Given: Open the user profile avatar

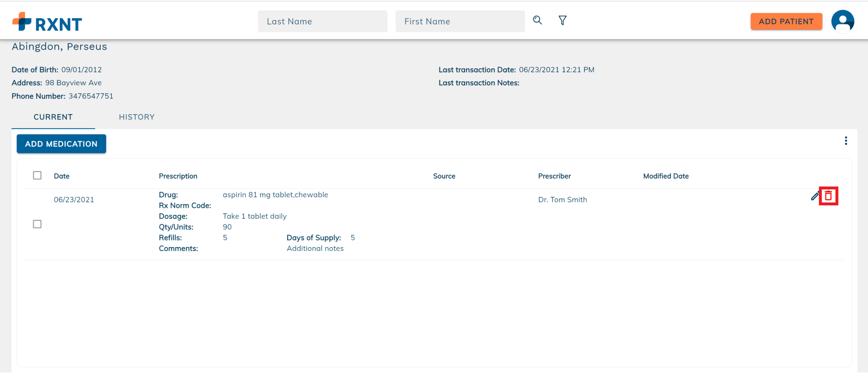Looking at the screenshot, I should point(842,21).
